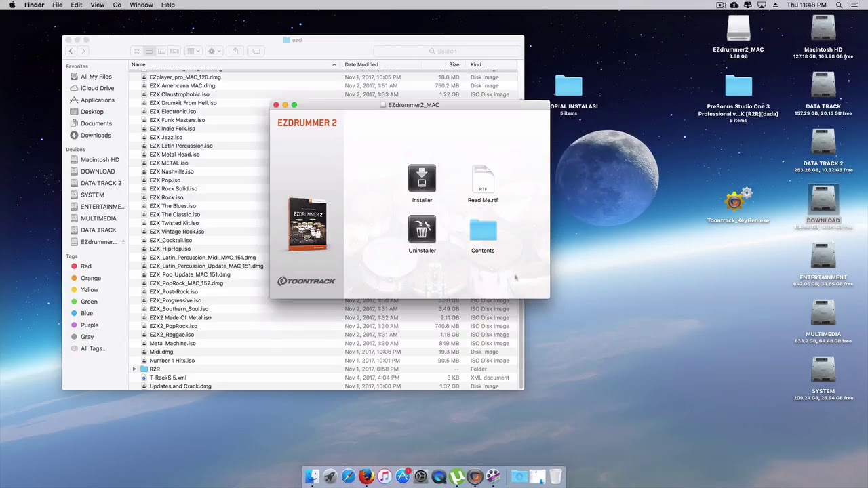
Task: Select the file T-RackS 5.xml
Action: 167,378
